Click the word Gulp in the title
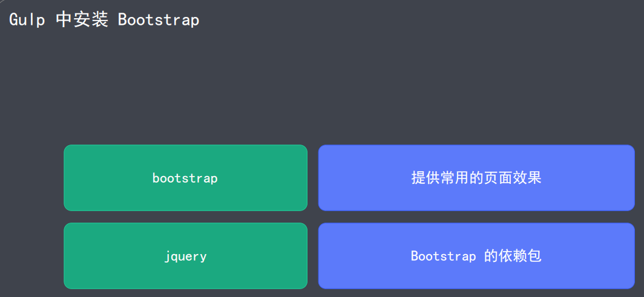This screenshot has height=297, width=644. 26,19
